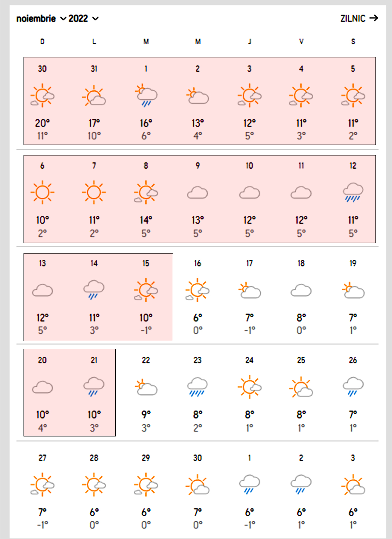Open the noiembrie month dropdown
The width and height of the screenshot is (392, 539).
pos(41,19)
